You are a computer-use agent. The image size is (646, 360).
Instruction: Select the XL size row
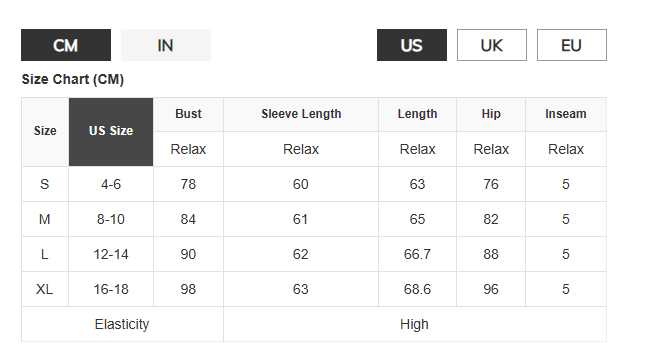pos(314,289)
